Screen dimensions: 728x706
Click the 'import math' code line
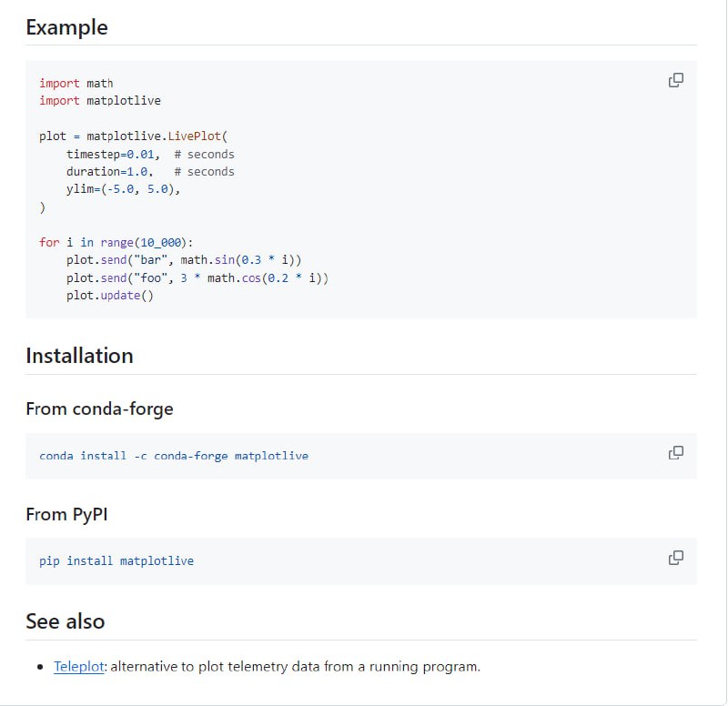click(x=76, y=84)
